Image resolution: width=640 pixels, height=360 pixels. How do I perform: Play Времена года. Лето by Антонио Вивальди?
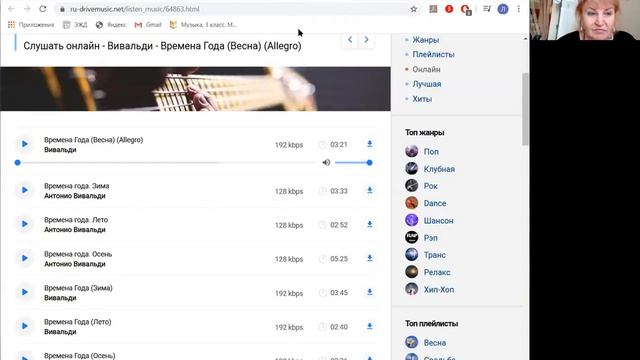24,224
